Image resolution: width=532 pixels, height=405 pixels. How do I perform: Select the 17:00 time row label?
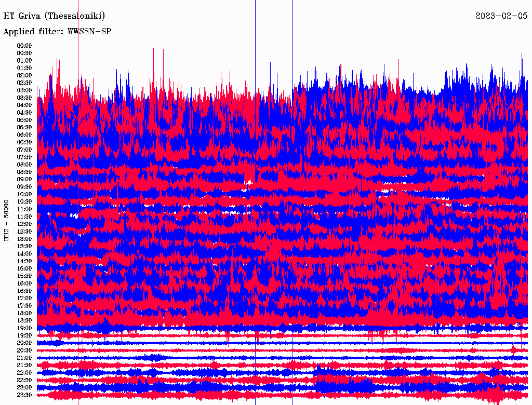(24, 298)
